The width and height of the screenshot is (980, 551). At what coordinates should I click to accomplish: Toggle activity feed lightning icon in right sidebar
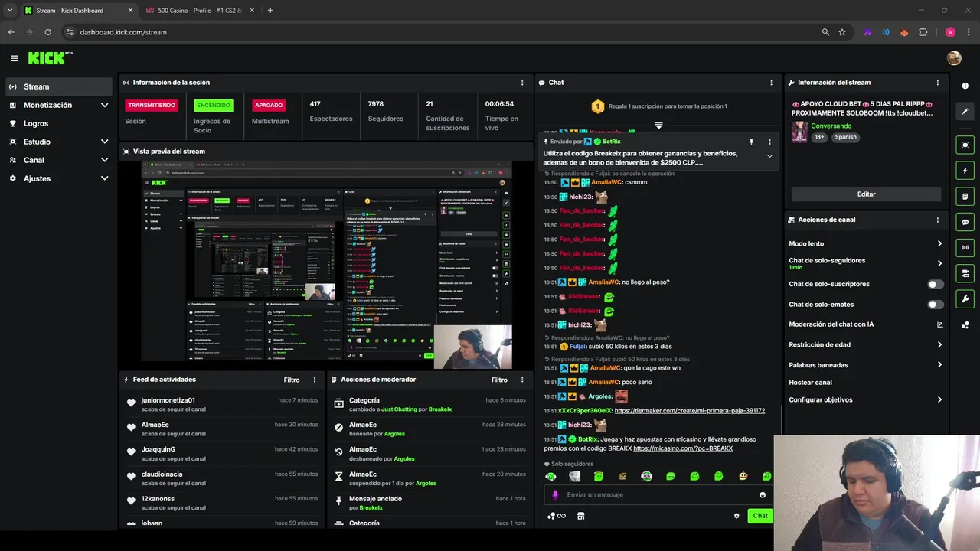965,171
